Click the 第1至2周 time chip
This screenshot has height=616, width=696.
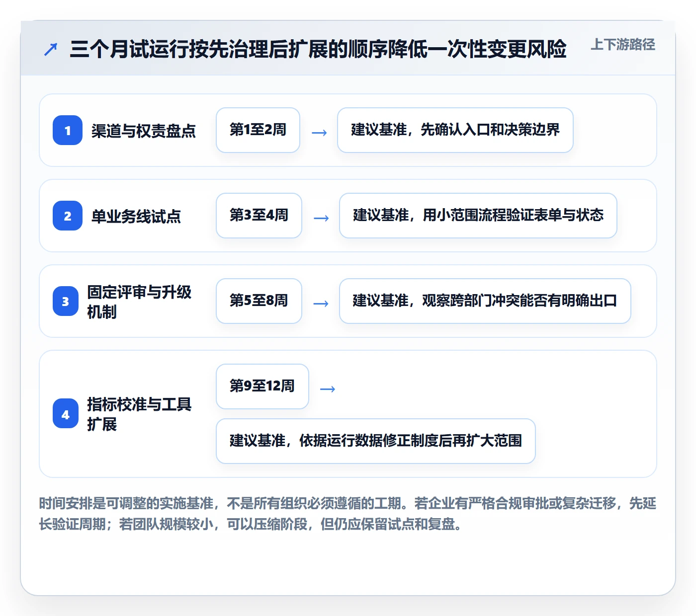pos(258,130)
